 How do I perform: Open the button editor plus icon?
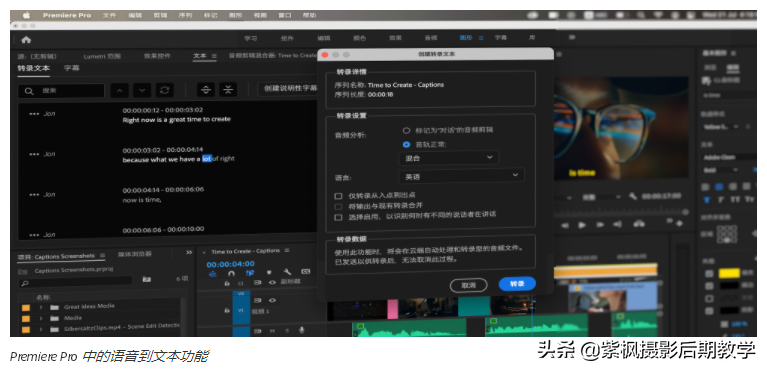[678, 223]
